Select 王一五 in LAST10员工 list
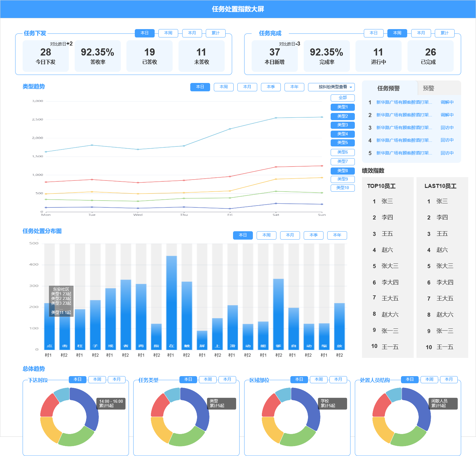 click(x=445, y=347)
